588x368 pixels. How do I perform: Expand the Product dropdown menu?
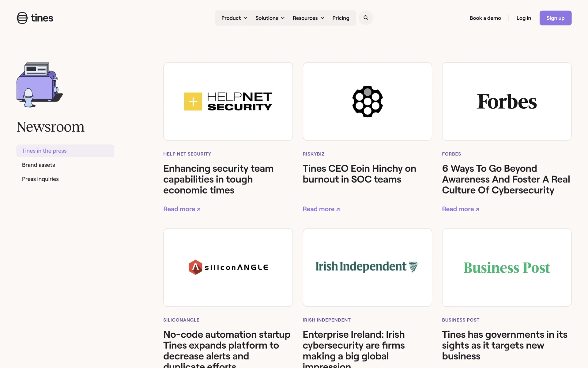[234, 18]
